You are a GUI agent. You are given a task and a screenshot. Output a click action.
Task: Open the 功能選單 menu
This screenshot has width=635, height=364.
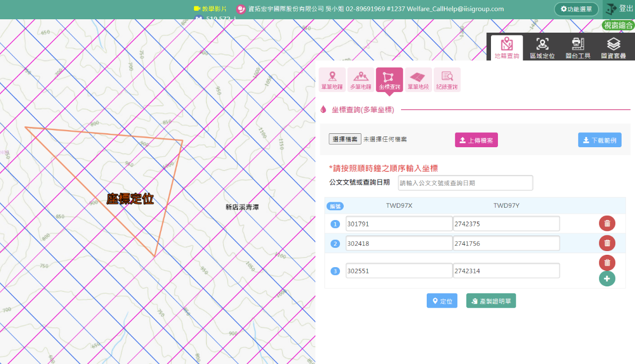coord(576,9)
